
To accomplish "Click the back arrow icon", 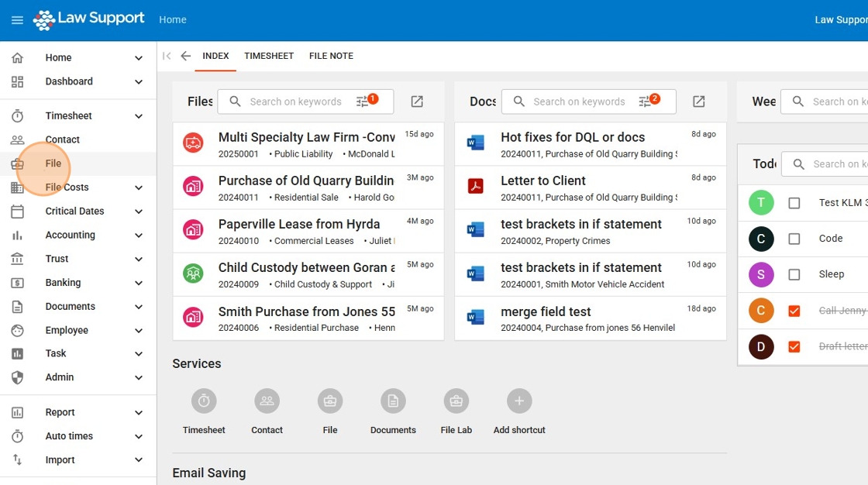I will tap(185, 56).
